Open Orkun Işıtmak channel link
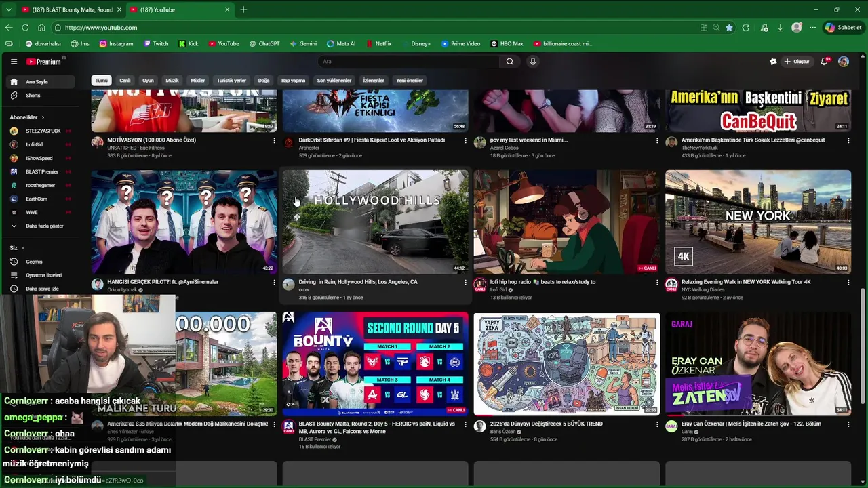This screenshot has width=868, height=488. point(122,290)
